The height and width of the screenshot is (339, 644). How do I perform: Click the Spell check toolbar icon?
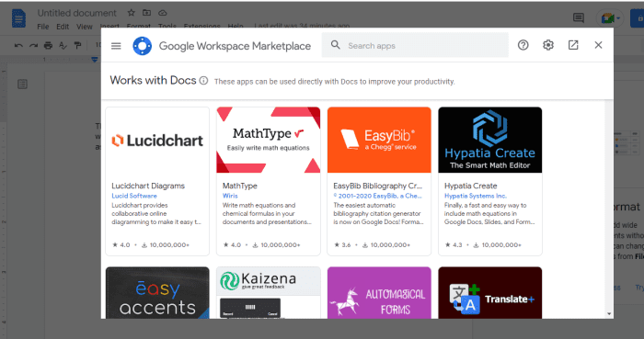(63, 46)
